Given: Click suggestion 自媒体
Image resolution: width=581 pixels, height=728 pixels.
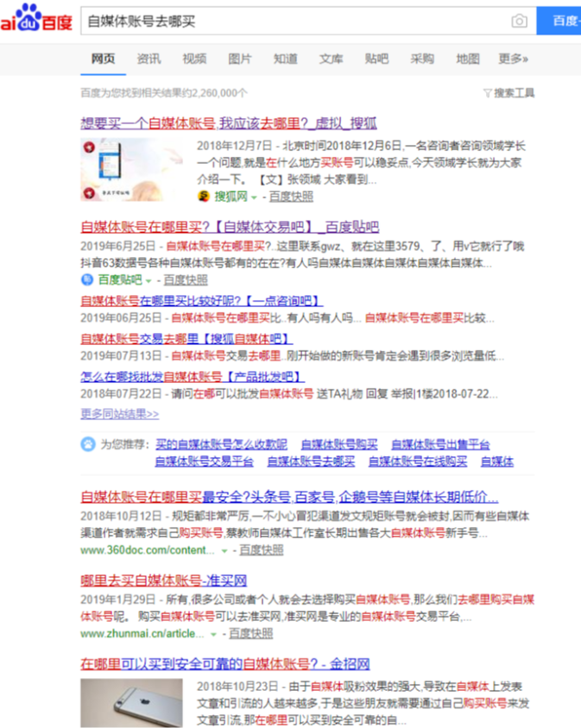Looking at the screenshot, I should pos(497,461).
